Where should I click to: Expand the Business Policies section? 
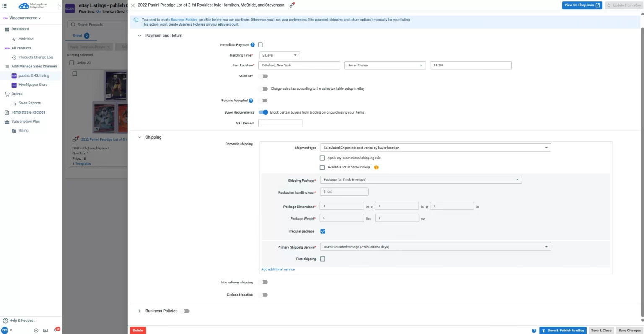(140, 311)
